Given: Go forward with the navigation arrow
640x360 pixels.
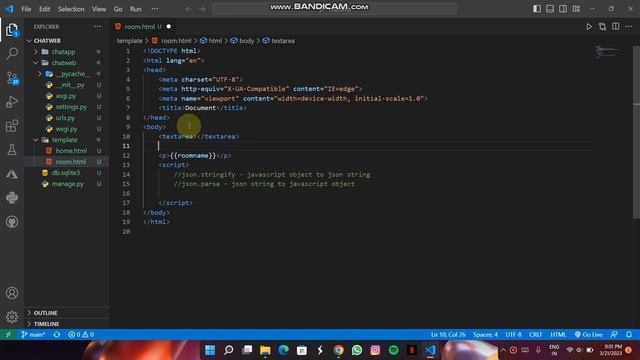Looking at the screenshot, I should point(202,9).
